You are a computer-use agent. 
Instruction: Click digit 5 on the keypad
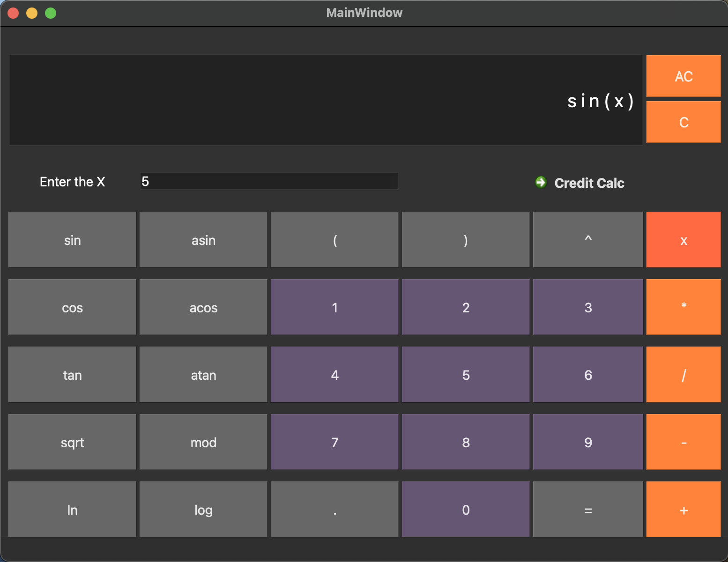click(465, 375)
